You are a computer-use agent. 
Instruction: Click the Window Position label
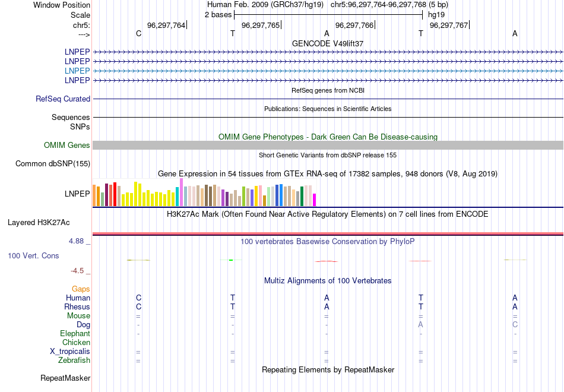click(x=62, y=5)
